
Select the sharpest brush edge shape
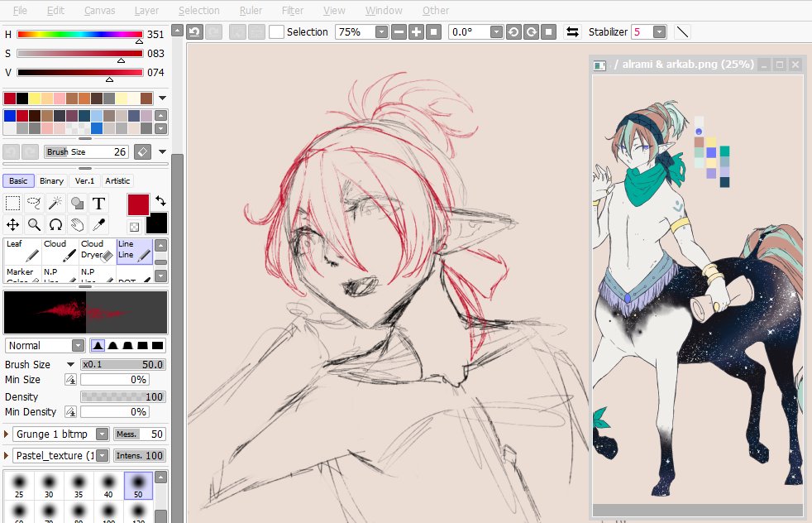pos(98,345)
